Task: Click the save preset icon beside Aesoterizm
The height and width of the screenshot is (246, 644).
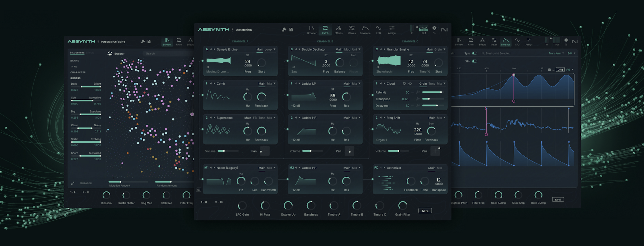Action: 291,30
